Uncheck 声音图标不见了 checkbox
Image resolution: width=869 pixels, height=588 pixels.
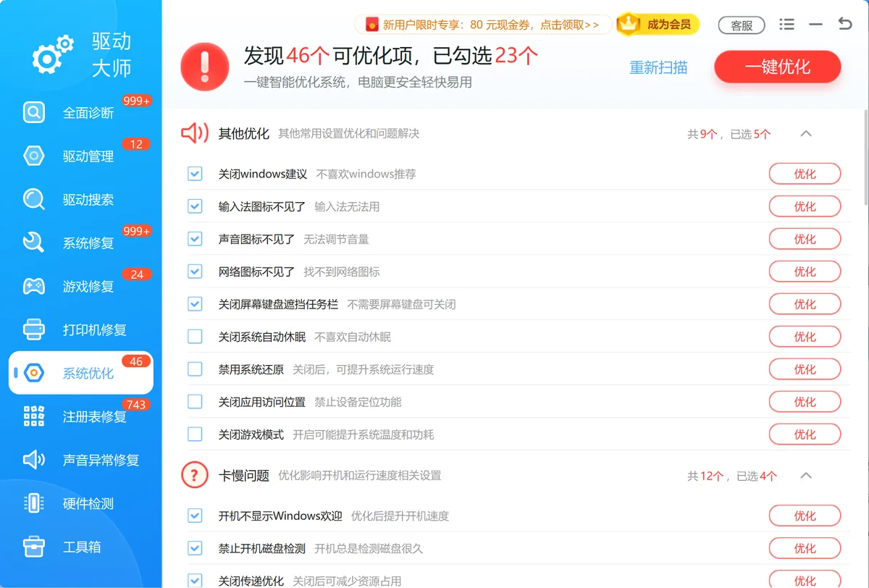[x=195, y=239]
